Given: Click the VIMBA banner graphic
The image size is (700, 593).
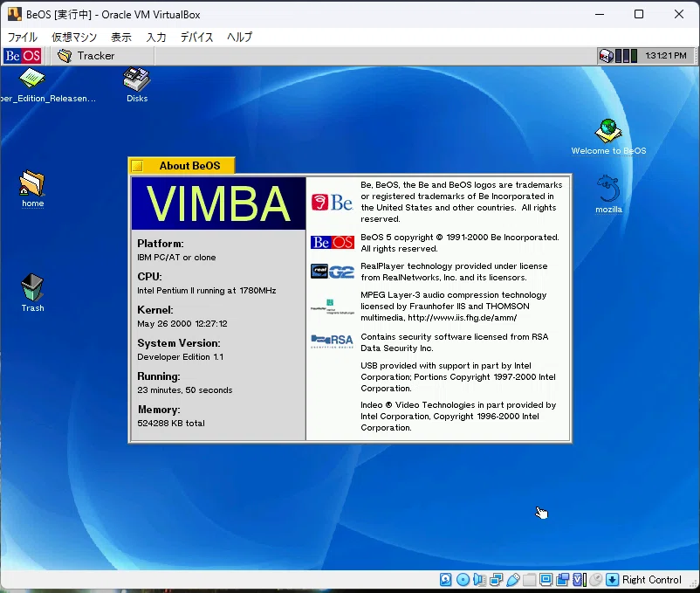Looking at the screenshot, I should 218,203.
